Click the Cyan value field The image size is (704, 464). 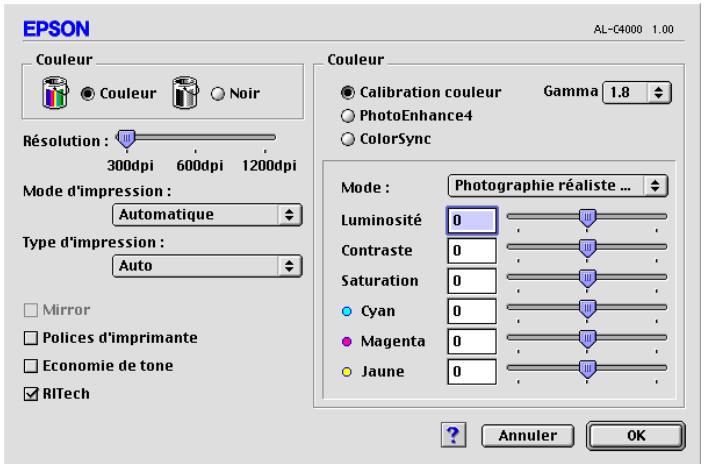(x=472, y=311)
